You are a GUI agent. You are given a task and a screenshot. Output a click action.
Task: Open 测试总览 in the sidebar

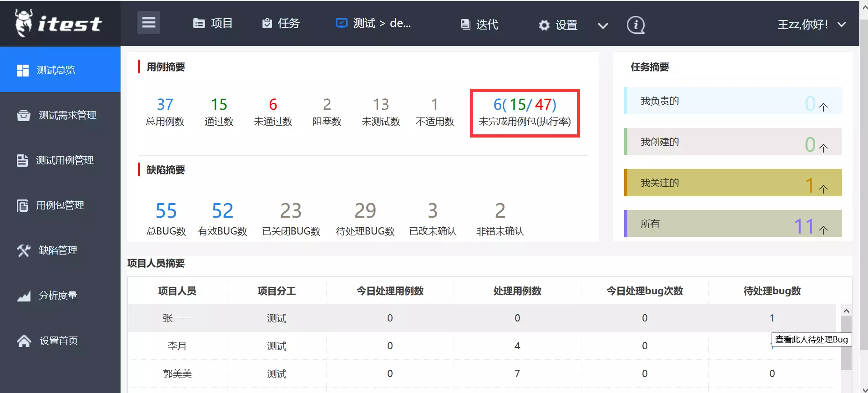click(60, 70)
